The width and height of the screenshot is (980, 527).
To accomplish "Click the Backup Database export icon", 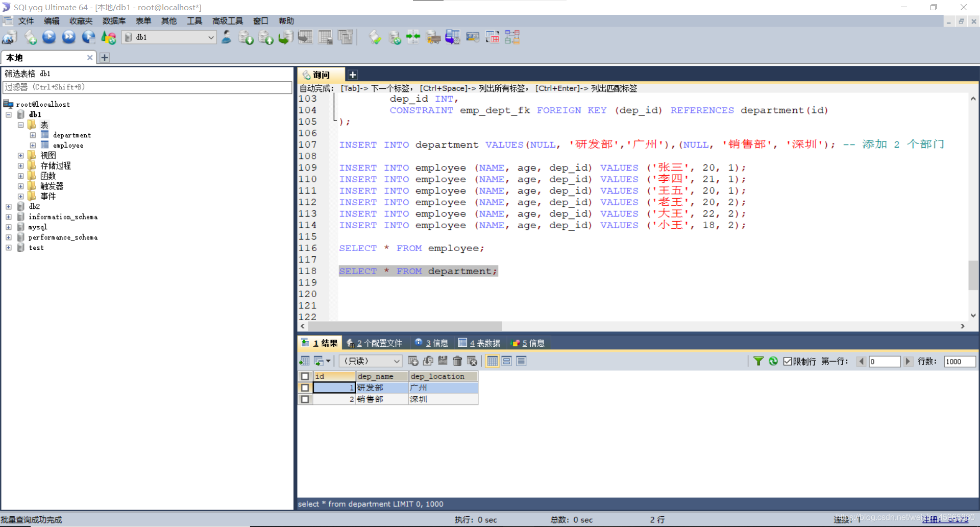I will coord(266,37).
